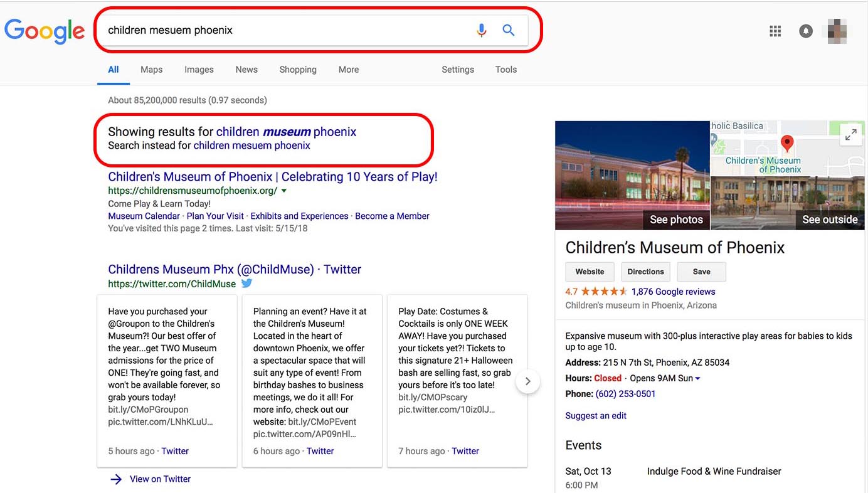The height and width of the screenshot is (493, 868).
Task: Switch to the Images tab
Action: tap(199, 70)
